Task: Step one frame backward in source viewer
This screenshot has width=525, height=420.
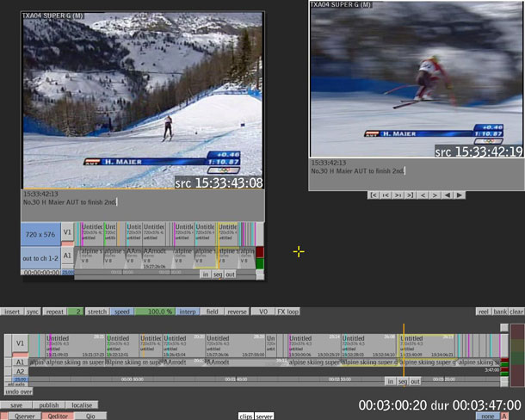Action: pyautogui.click(x=423, y=195)
